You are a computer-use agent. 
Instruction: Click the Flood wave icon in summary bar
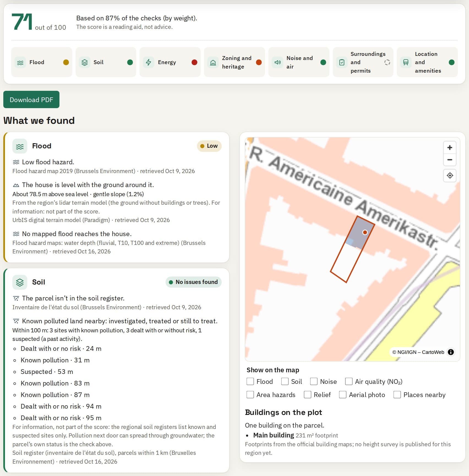pyautogui.click(x=20, y=62)
